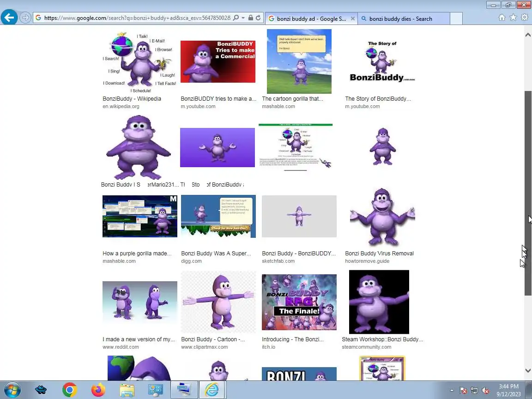Screen dimensions: 532x399
Task: Click the digg.com source text
Action: coord(191,261)
